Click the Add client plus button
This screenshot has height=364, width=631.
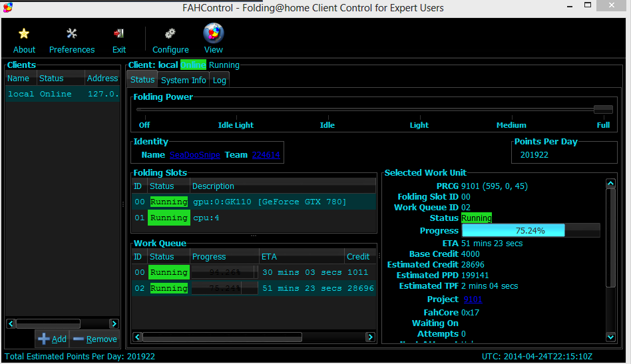click(x=53, y=339)
